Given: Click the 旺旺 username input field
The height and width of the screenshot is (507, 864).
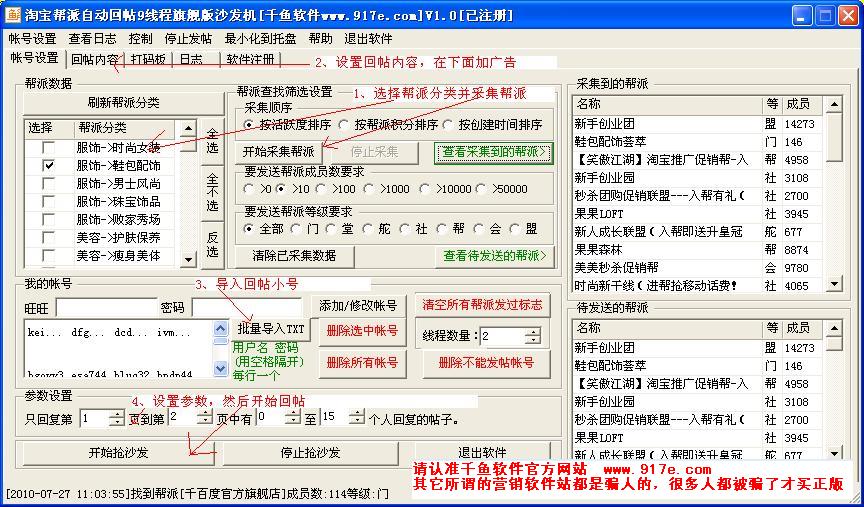Looking at the screenshot, I should coord(102,308).
